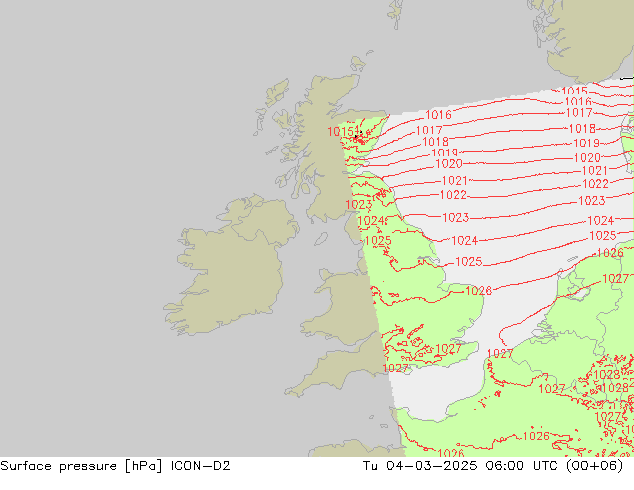The width and height of the screenshot is (634, 490).
Task: Click the western '1022' label over the North Sea
Action: click(x=453, y=195)
